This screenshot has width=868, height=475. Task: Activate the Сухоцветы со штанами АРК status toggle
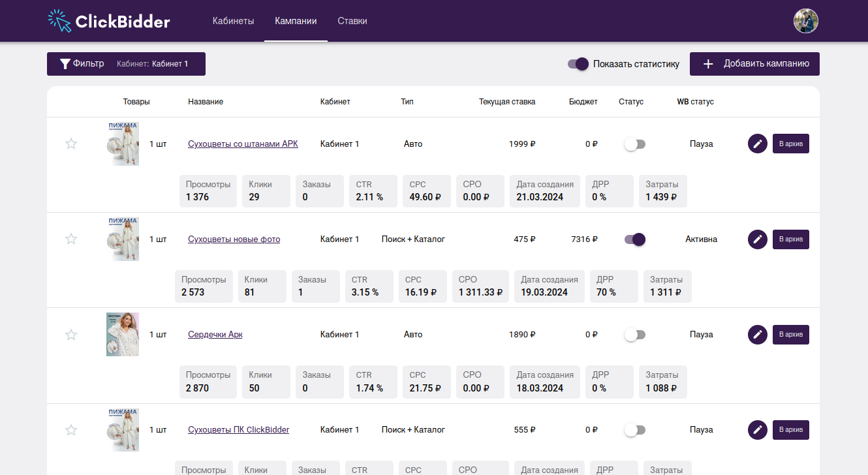(635, 144)
